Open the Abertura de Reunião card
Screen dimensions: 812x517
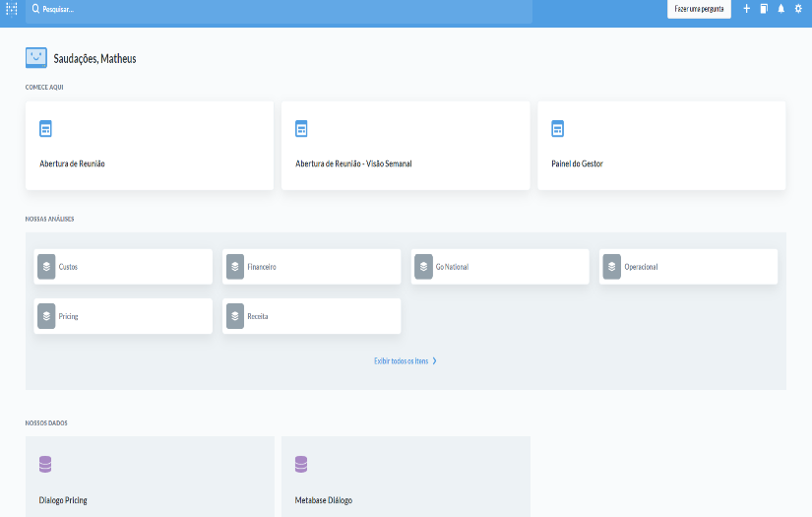150,146
